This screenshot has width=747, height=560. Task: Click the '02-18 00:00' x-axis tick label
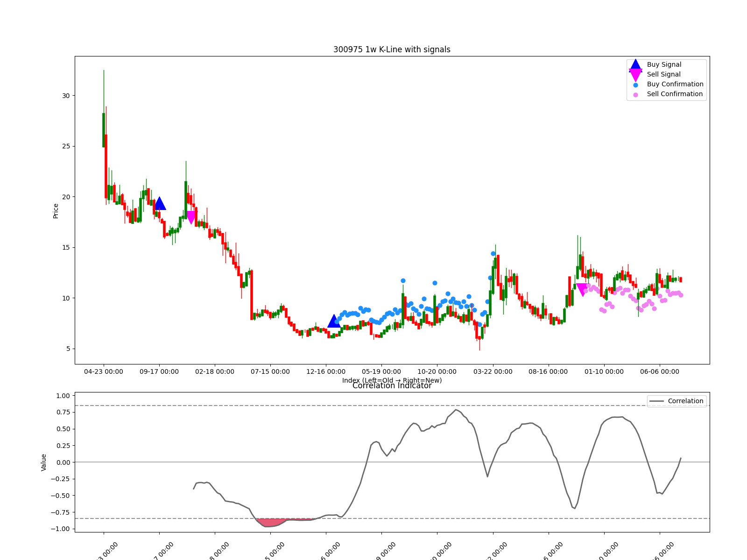click(215, 372)
